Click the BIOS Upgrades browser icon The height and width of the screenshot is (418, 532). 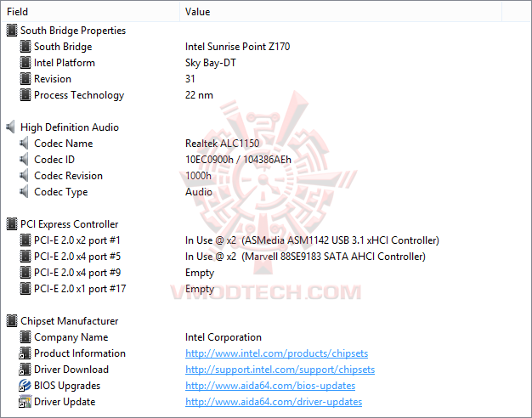point(25,386)
